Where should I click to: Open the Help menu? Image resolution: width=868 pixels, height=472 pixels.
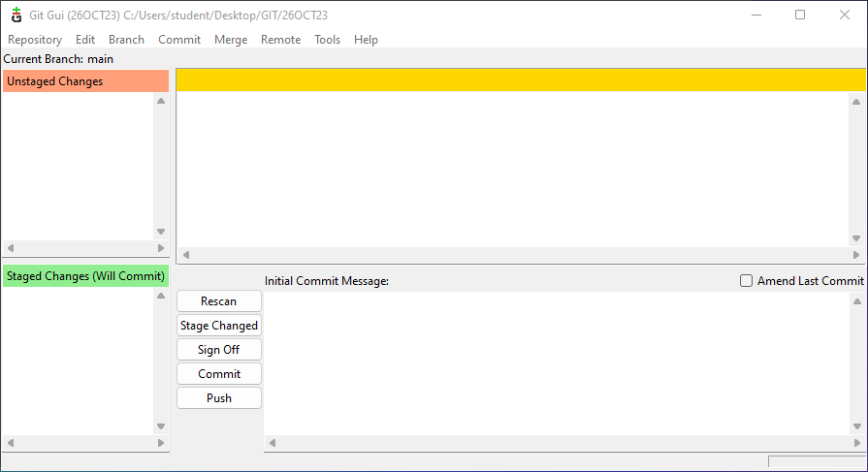(366, 40)
